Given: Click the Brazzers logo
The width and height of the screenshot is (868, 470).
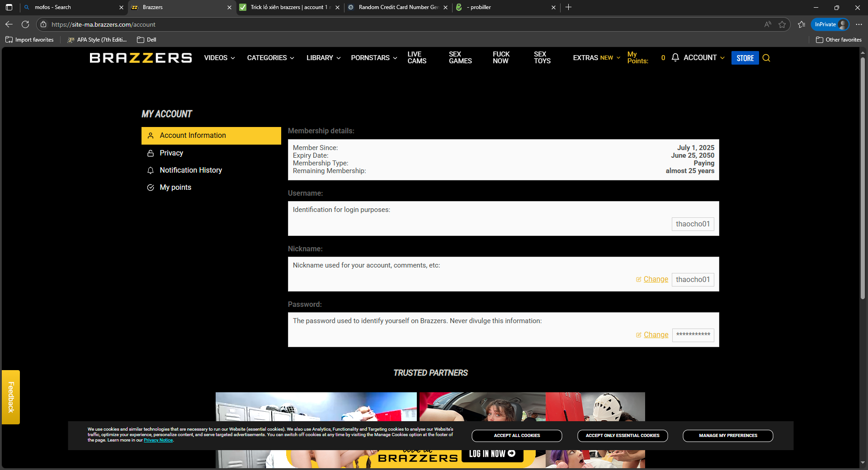Looking at the screenshot, I should pos(141,58).
